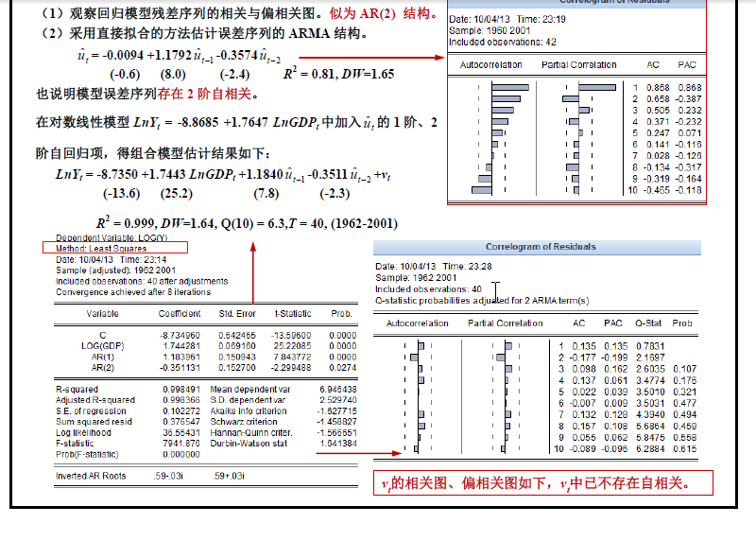Click 'Convergence achieved after 8 iterations' line

pos(133,292)
